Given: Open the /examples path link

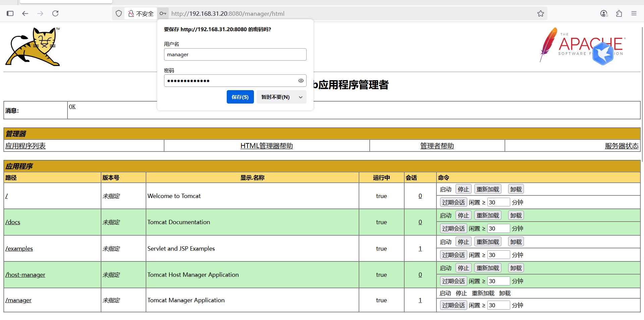Looking at the screenshot, I should [x=19, y=249].
